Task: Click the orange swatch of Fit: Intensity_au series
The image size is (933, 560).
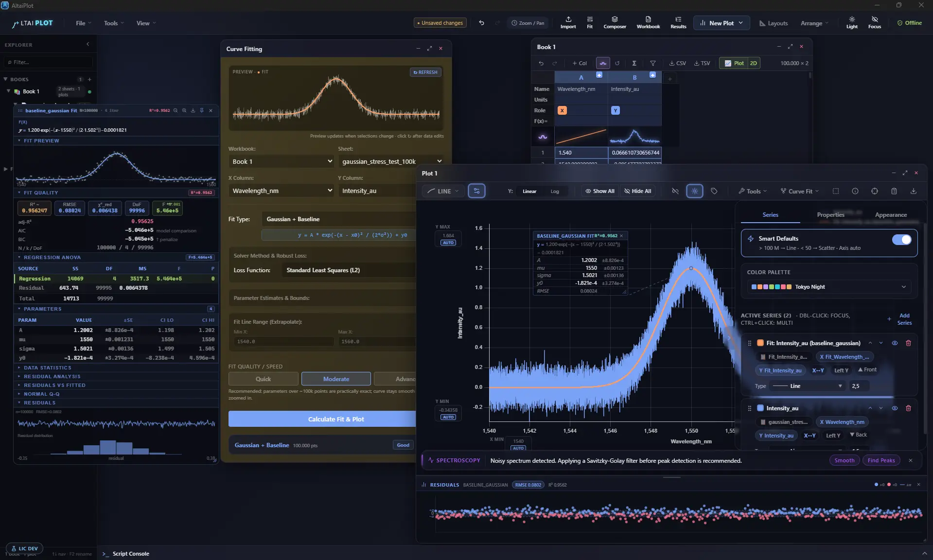Action: point(760,343)
